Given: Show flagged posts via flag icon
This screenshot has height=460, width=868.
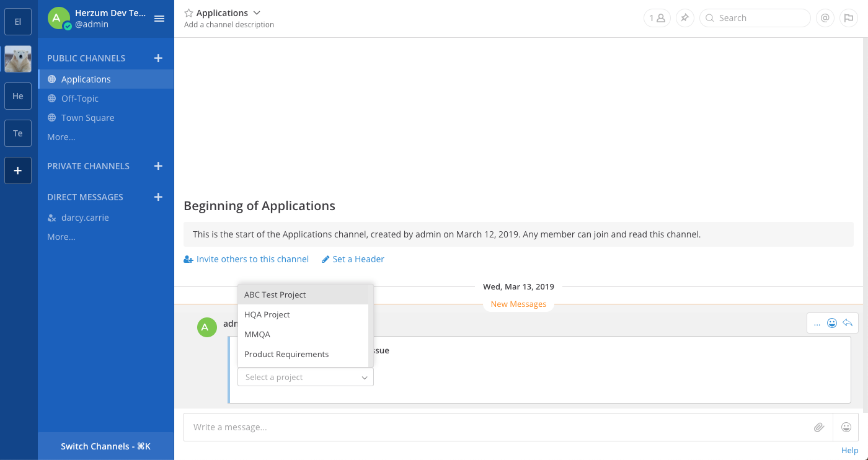Looking at the screenshot, I should 848,18.
